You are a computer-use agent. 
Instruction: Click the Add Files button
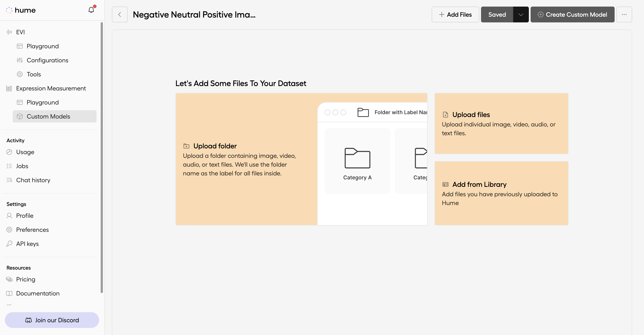coord(455,14)
